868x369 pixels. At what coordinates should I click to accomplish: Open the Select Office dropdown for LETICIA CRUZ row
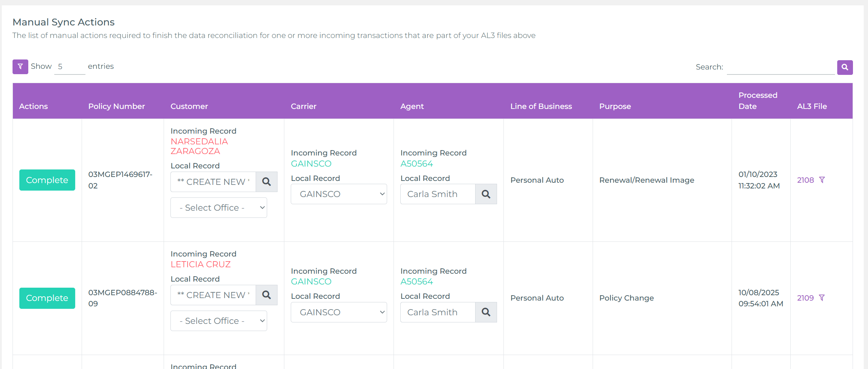[218, 321]
